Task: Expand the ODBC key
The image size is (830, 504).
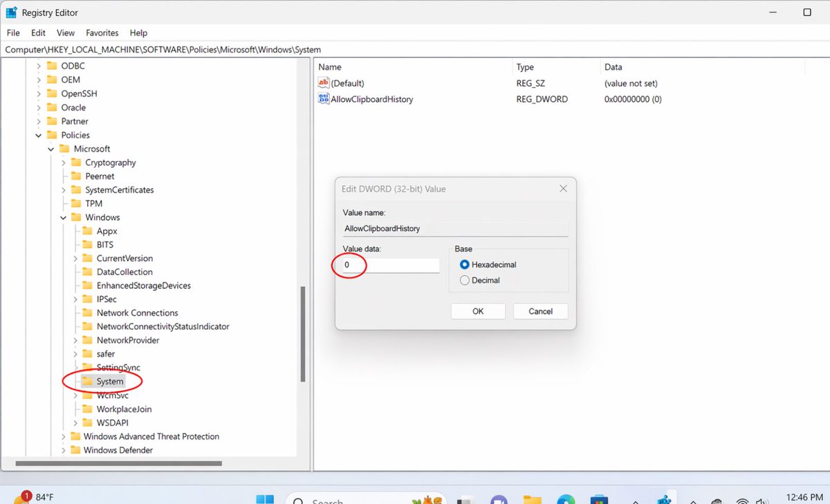Action: click(x=39, y=66)
